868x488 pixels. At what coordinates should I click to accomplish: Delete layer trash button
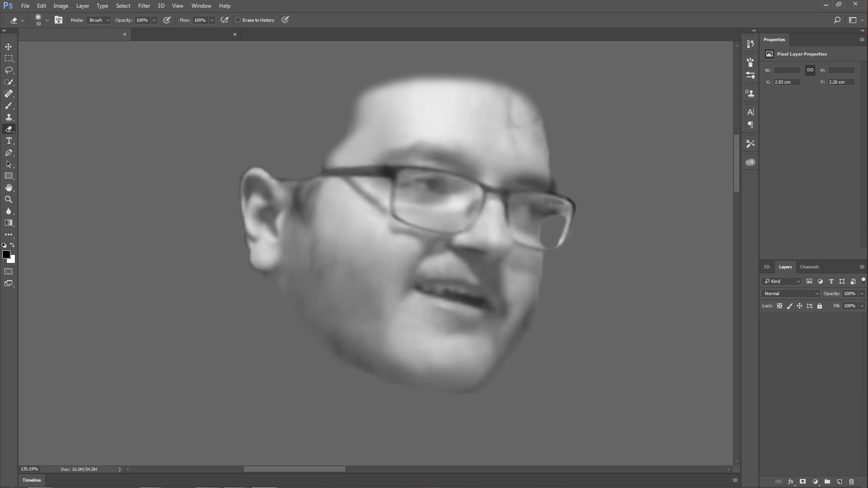pos(852,482)
